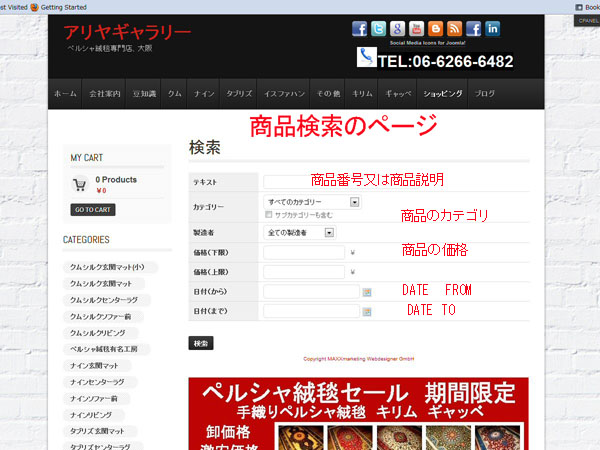Open calendar picker for 日付(から) field
Viewport: 600px width, 450px height.
pos(367,292)
